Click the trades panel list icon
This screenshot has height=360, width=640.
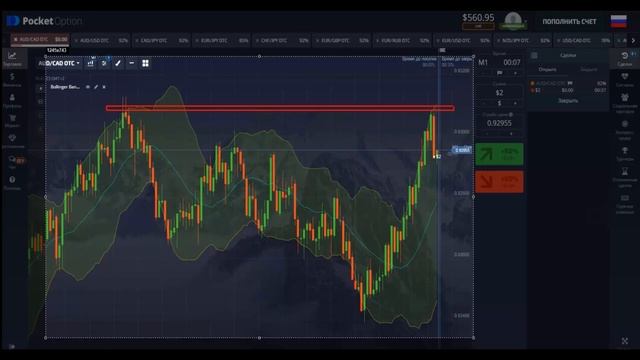pos(534,56)
